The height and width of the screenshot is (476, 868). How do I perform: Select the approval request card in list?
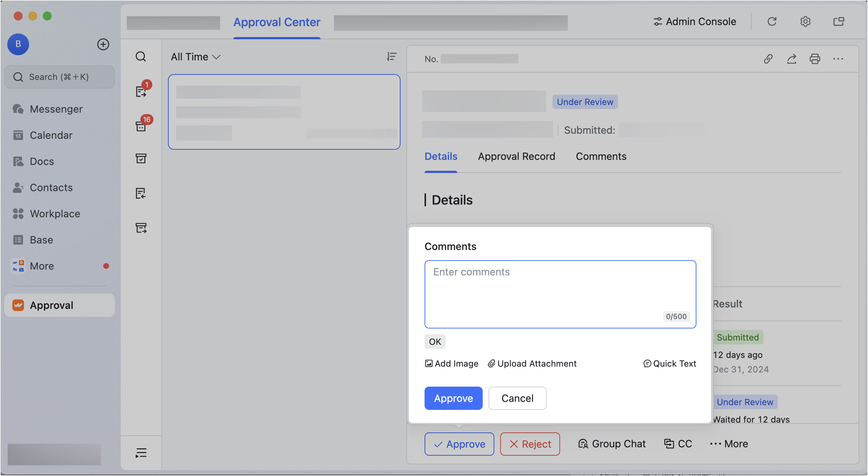tap(284, 112)
